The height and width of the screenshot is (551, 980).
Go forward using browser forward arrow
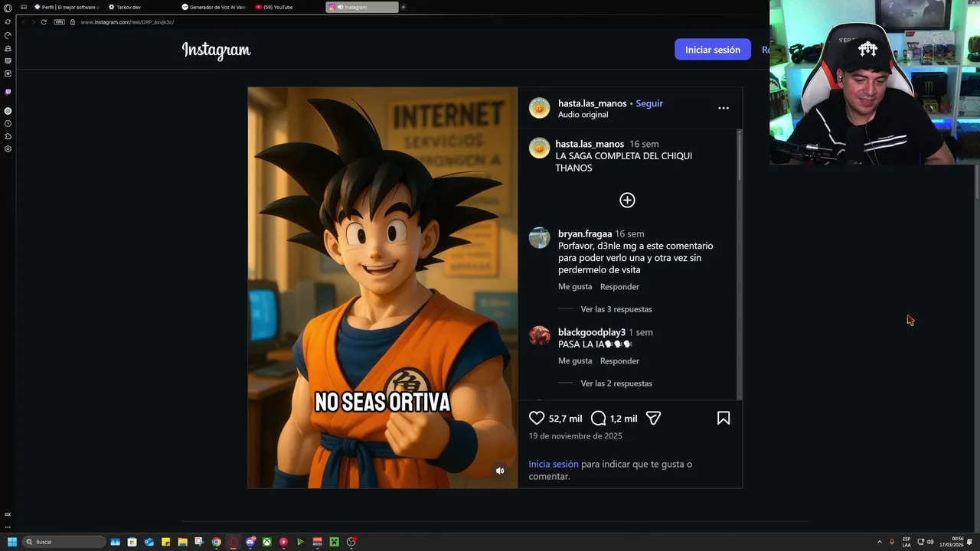click(x=33, y=22)
